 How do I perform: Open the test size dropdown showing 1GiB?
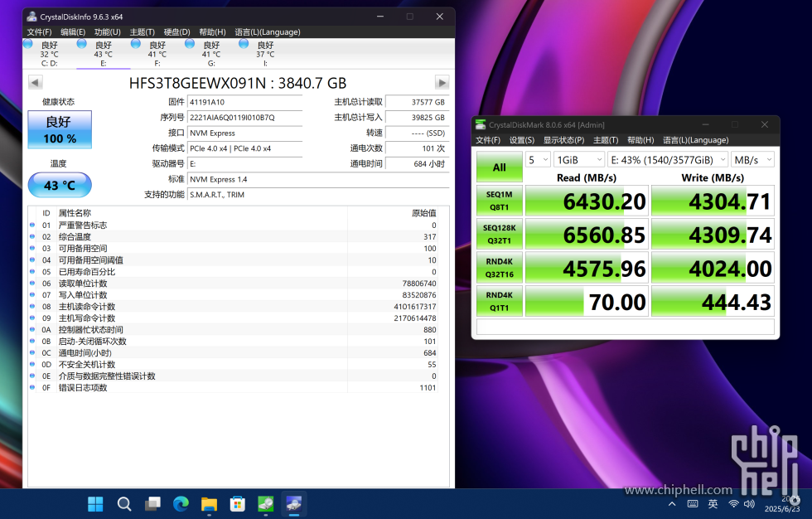578,159
